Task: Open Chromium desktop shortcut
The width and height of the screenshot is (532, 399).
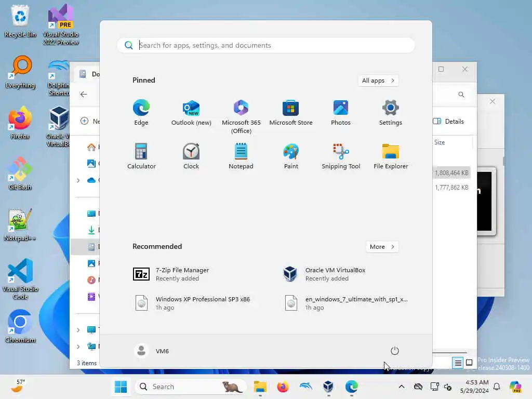Action: 20,326
